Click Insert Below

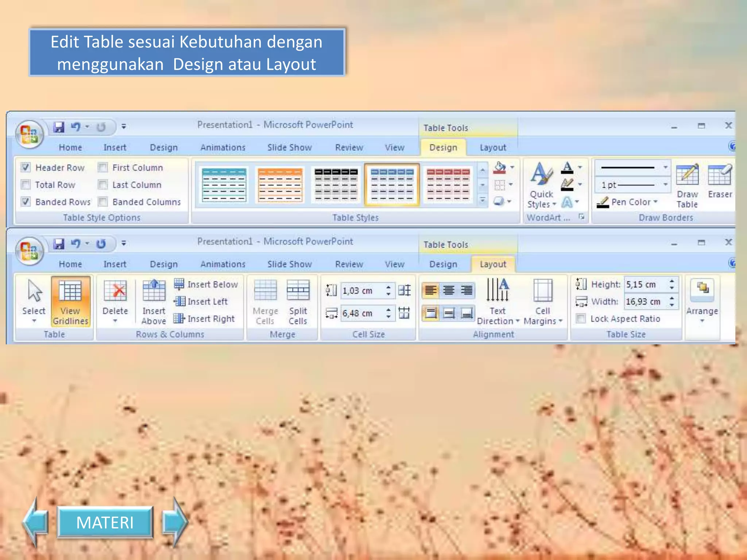click(206, 284)
